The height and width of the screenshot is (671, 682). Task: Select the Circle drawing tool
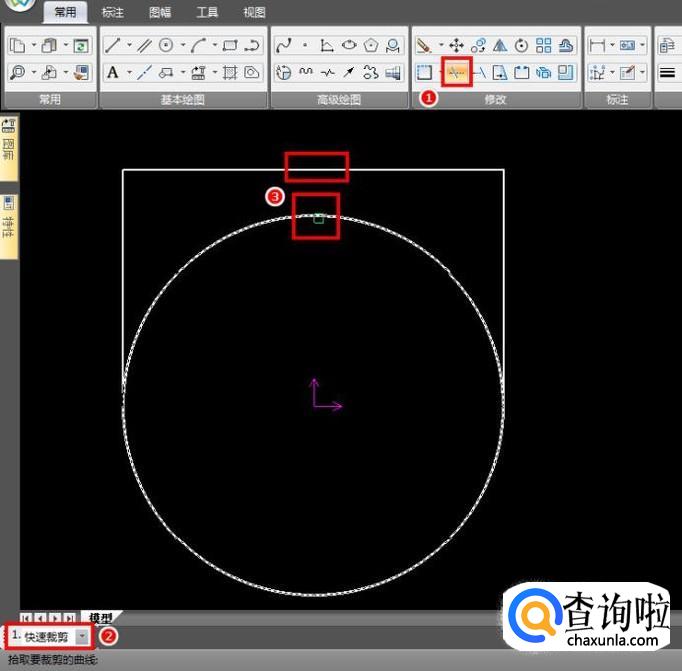[166, 45]
